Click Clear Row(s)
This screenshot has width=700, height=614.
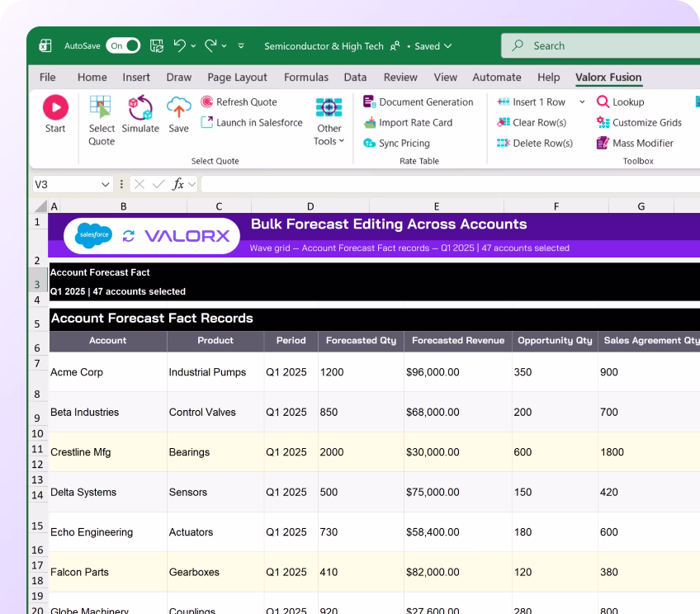[532, 123]
